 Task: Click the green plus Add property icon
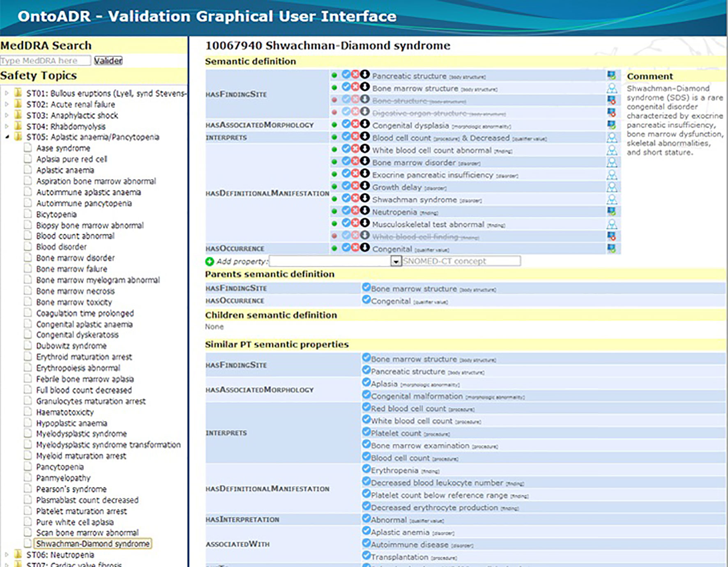tap(210, 262)
